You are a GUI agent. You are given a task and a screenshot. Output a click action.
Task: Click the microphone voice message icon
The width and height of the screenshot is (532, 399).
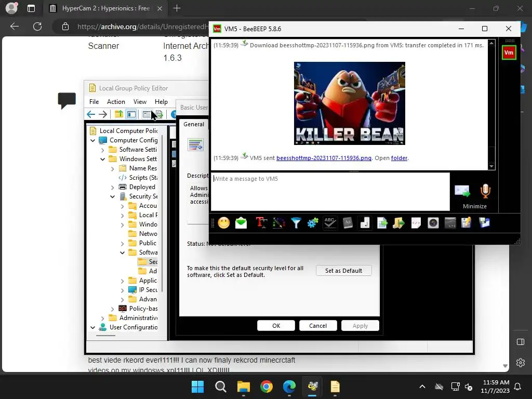(486, 191)
